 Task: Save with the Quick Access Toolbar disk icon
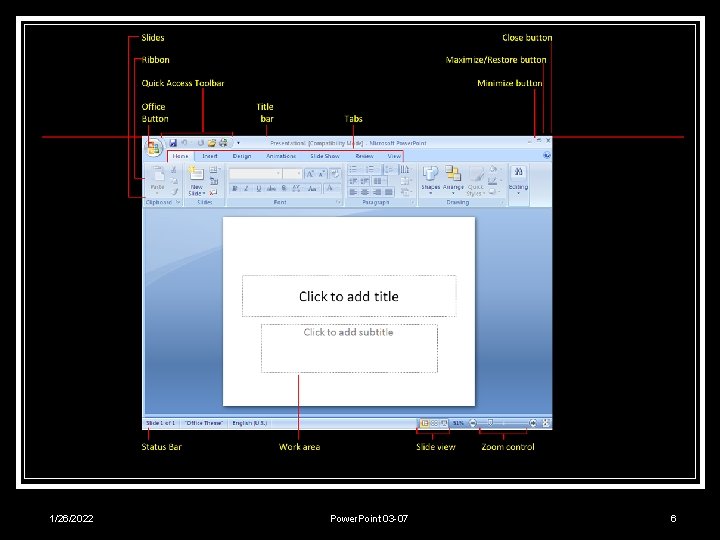173,143
